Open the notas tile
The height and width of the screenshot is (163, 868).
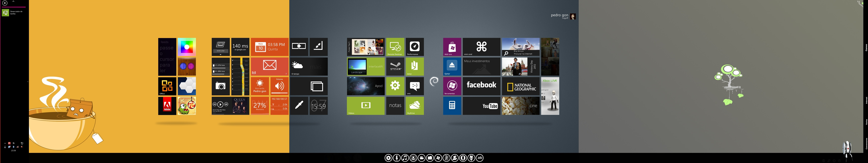tap(395, 106)
